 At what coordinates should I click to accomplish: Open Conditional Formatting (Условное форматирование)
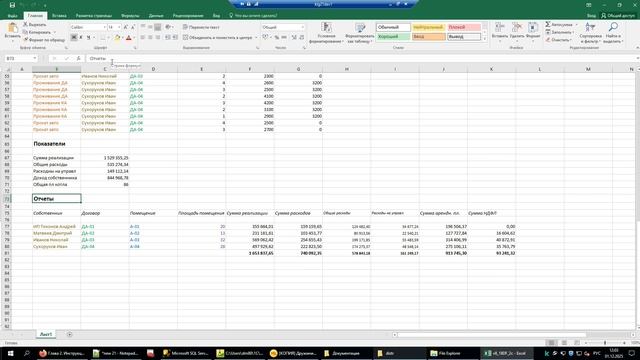326,33
